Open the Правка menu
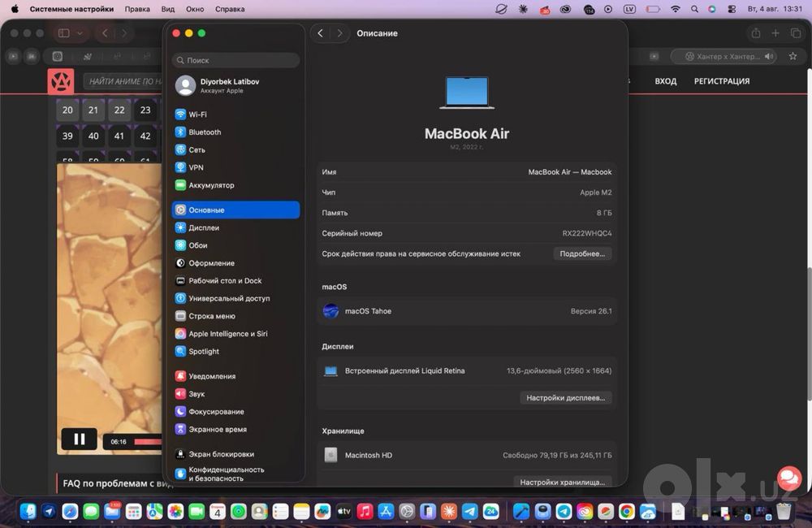 [137, 9]
